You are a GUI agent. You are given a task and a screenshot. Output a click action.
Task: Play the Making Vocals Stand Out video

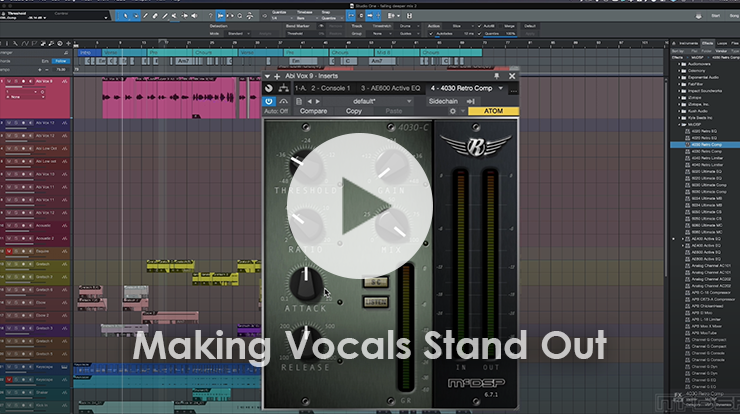click(360, 206)
